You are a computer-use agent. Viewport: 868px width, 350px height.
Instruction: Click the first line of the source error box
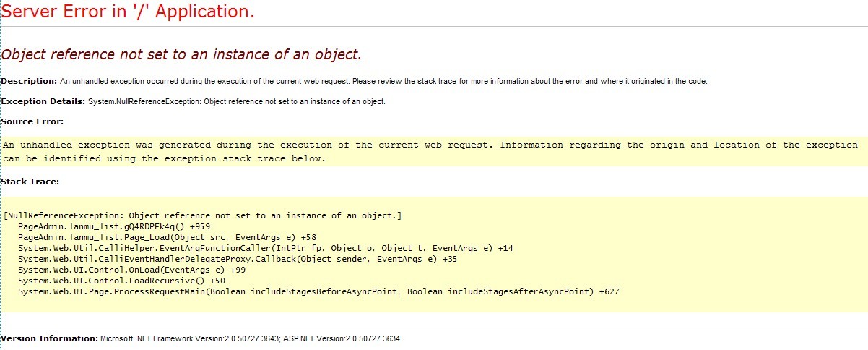coord(430,145)
